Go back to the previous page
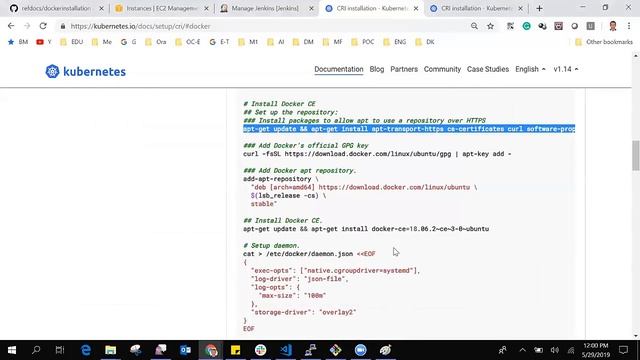Screen dimensions: 640x360 coord(11,26)
